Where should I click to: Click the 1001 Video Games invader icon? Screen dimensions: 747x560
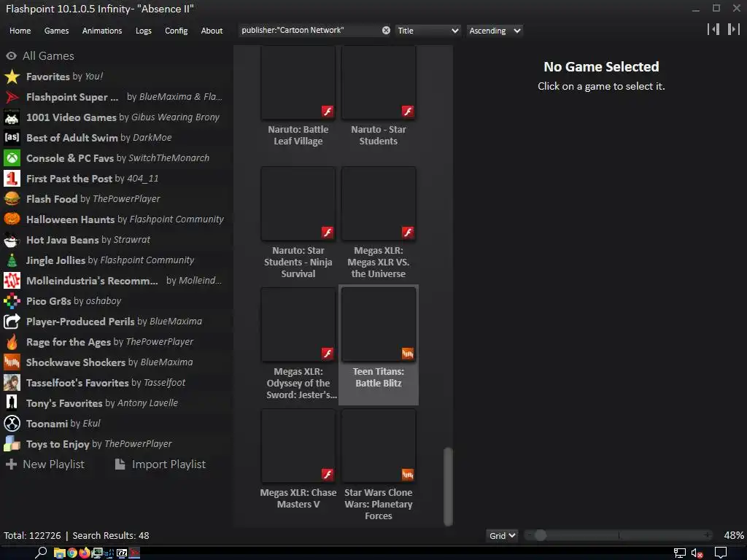[x=12, y=117]
